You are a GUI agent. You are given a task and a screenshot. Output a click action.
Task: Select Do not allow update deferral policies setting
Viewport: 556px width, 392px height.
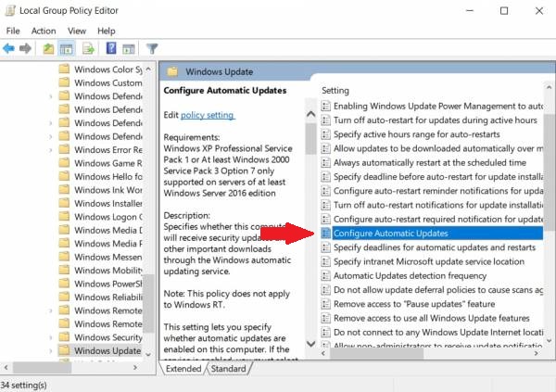(x=432, y=290)
